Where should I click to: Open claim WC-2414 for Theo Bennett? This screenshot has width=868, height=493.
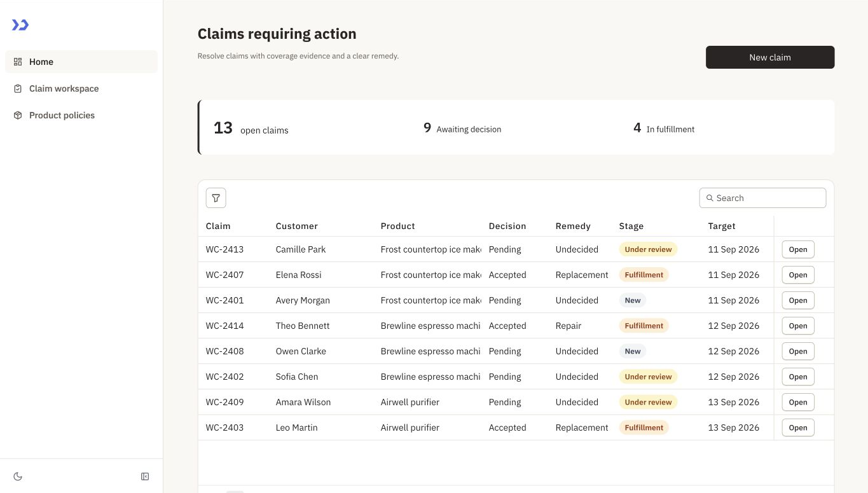[x=798, y=326]
